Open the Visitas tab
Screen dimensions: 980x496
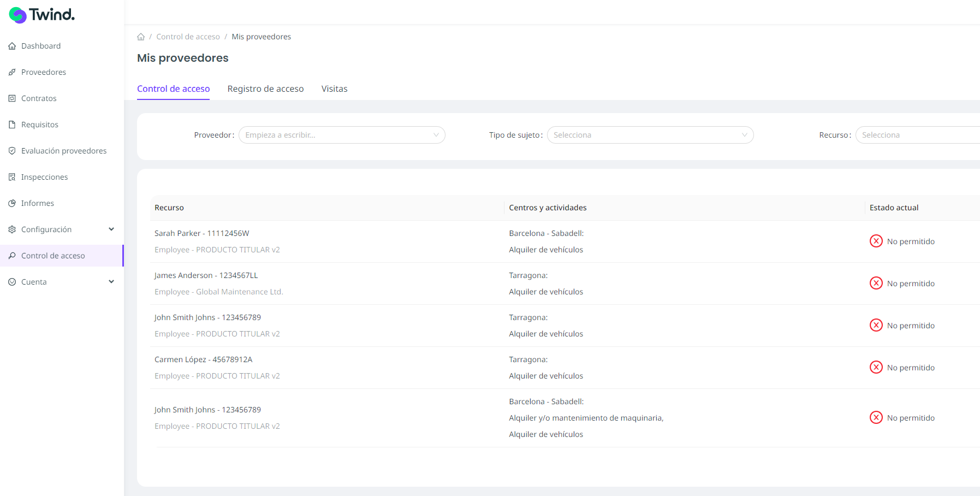pyautogui.click(x=334, y=88)
